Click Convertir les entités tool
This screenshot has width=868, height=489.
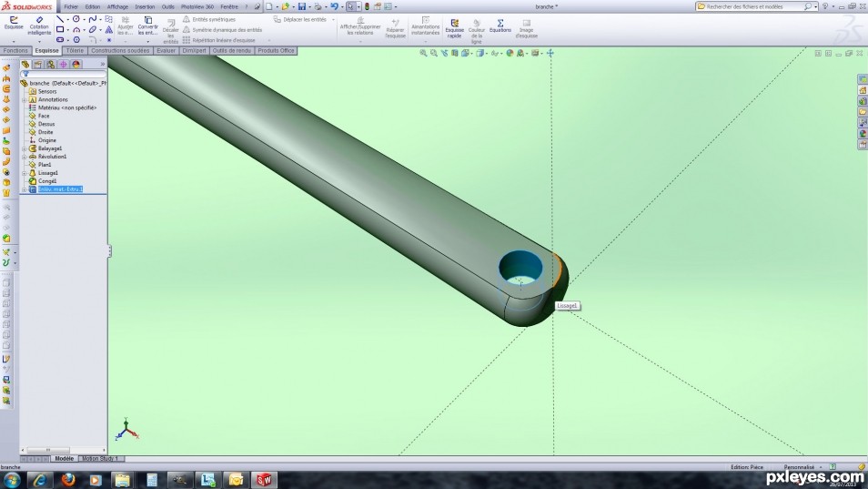[147, 26]
